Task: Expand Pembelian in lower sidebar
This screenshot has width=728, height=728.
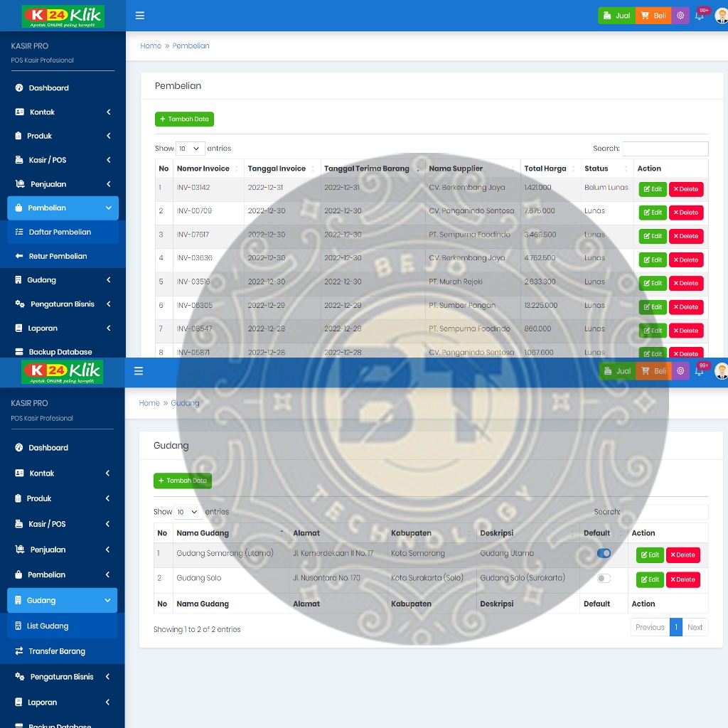Action: point(63,574)
